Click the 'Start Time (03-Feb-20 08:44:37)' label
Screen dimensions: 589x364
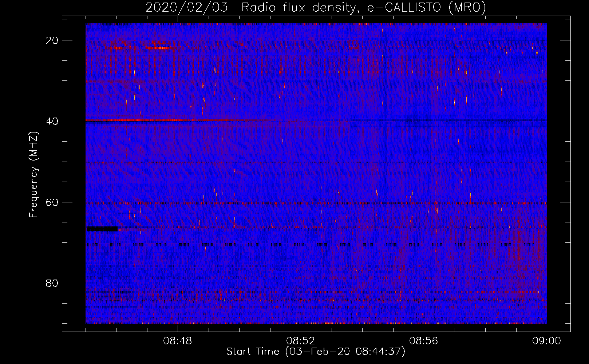316,352
